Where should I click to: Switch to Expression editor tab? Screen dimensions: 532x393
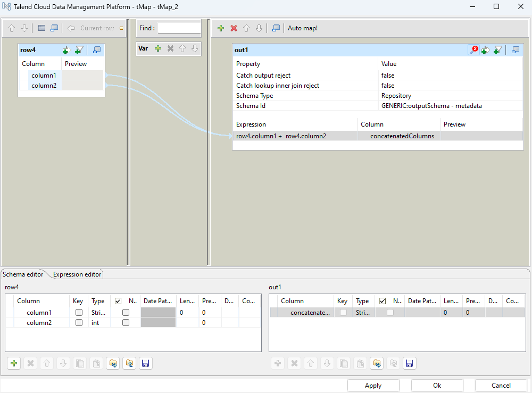77,274
